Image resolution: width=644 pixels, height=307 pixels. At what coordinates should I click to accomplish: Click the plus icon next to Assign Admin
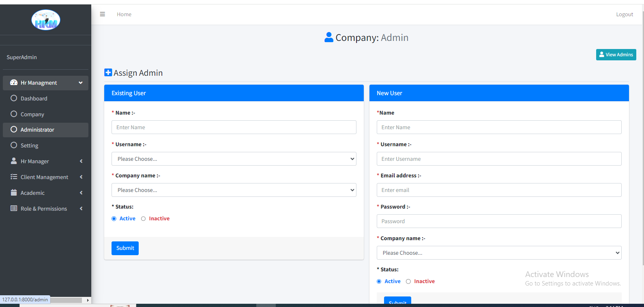[108, 72]
